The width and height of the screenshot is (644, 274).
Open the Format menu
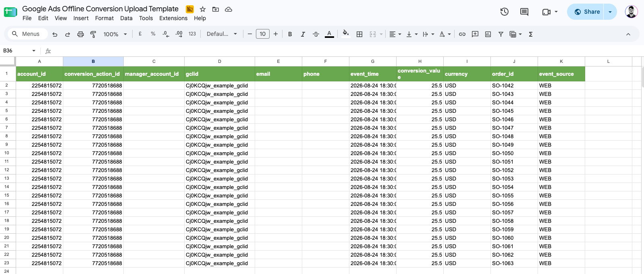(x=104, y=18)
